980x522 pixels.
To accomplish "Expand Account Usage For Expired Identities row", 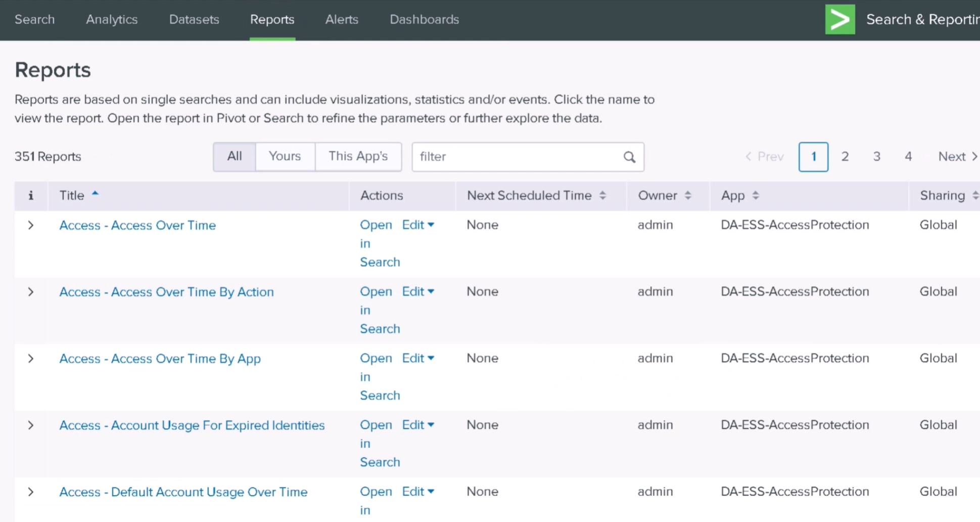I will click(x=31, y=425).
